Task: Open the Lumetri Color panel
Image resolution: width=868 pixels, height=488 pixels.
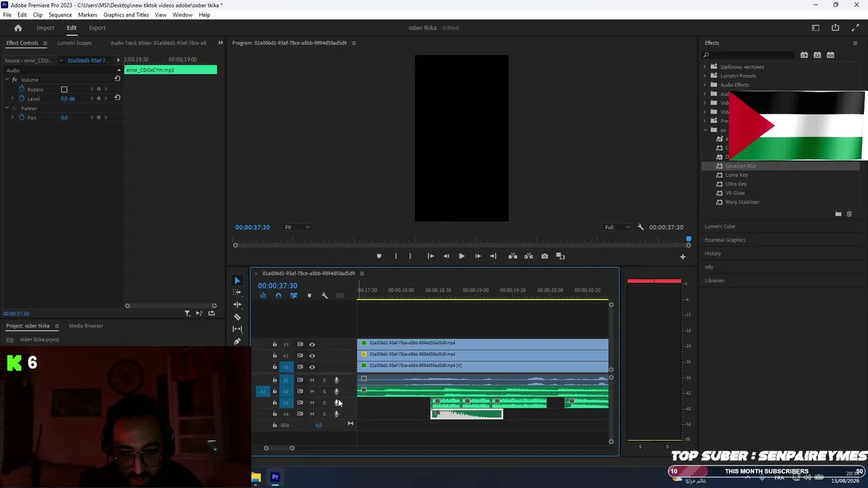Action: pos(720,226)
